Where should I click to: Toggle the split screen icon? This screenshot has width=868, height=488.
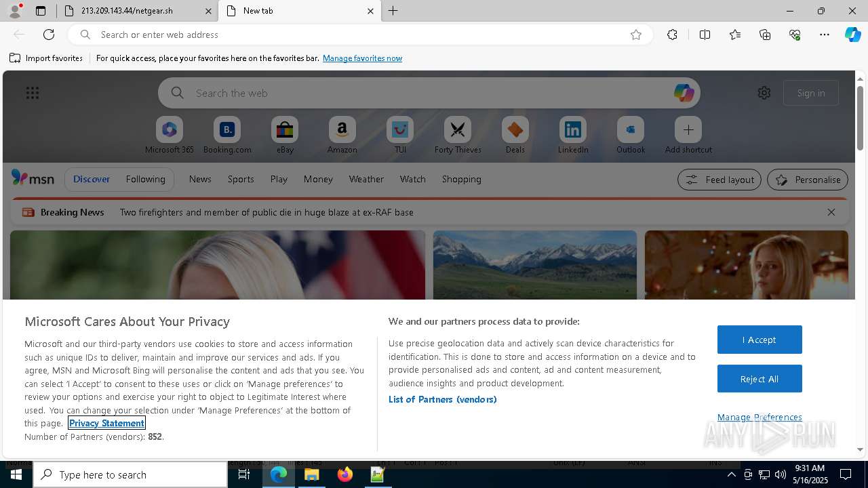[x=705, y=35]
